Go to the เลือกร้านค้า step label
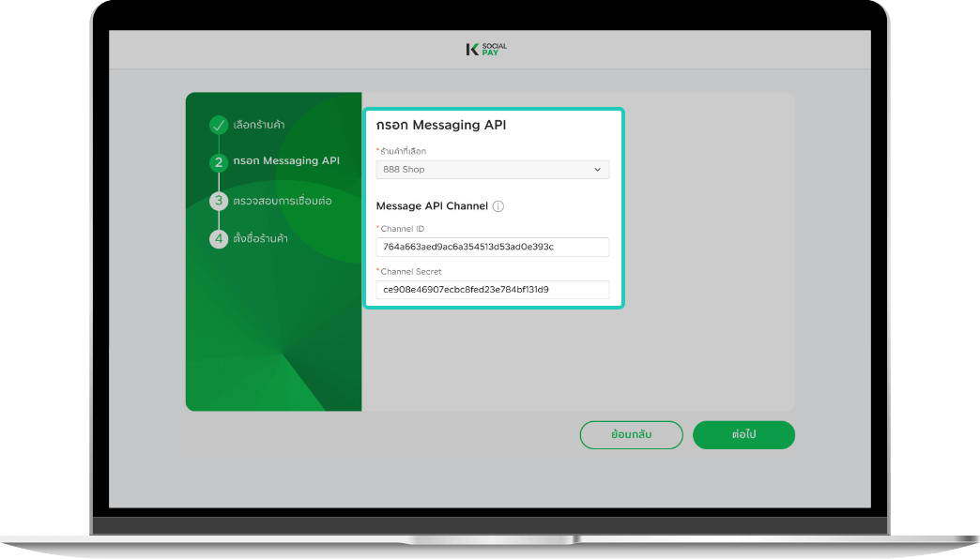This screenshot has width=980, height=559. pyautogui.click(x=259, y=125)
